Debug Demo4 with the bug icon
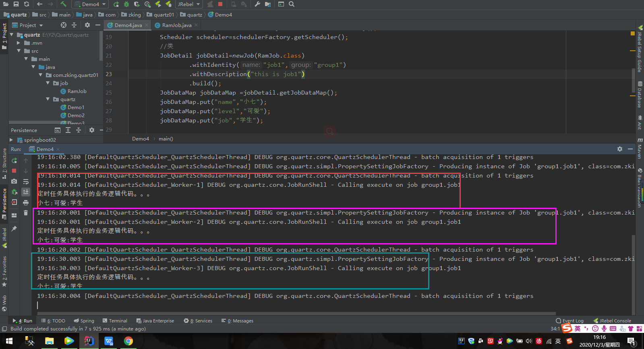Screen dimensions: 644x349 point(126,4)
